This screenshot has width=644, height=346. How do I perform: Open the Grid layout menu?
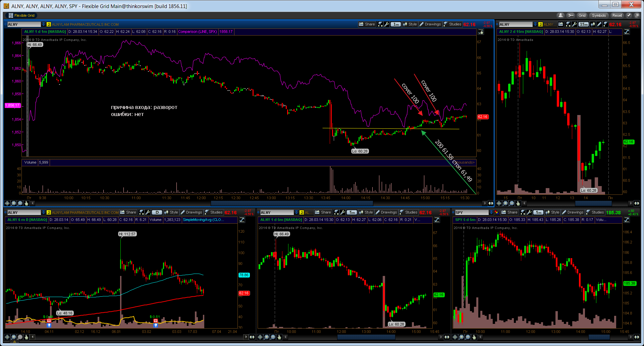click(582, 15)
